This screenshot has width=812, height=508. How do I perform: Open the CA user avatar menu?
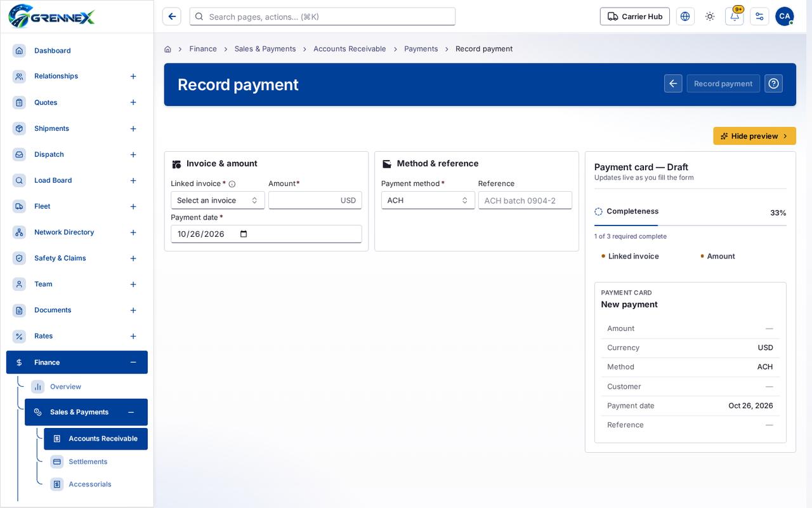(785, 17)
